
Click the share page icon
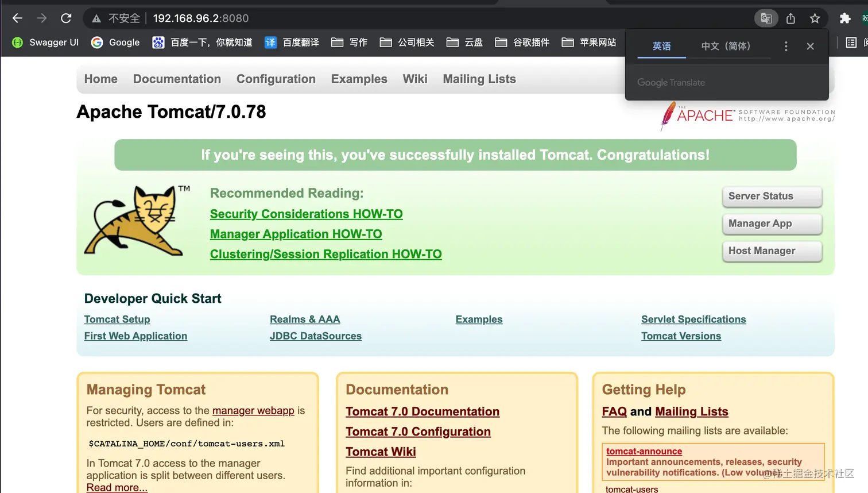click(790, 18)
